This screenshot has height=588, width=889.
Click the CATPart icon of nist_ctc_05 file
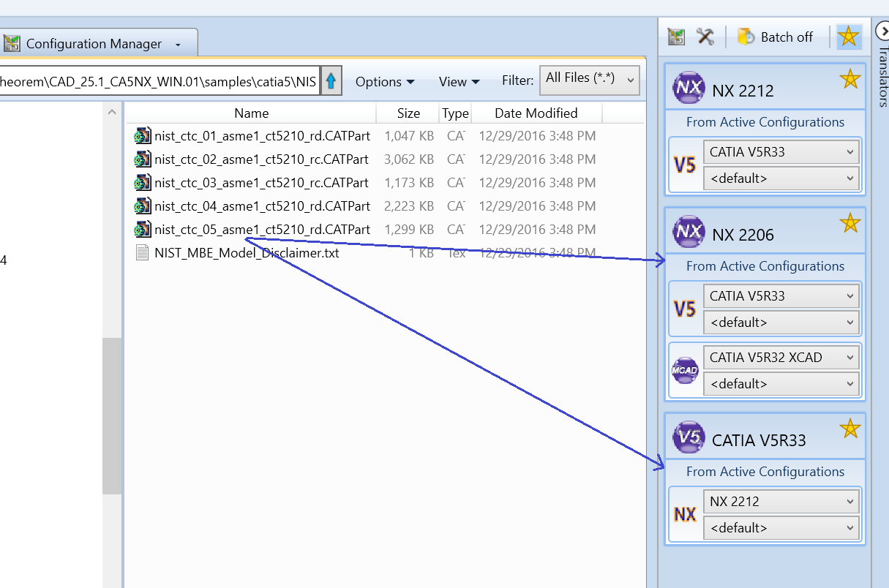point(142,230)
